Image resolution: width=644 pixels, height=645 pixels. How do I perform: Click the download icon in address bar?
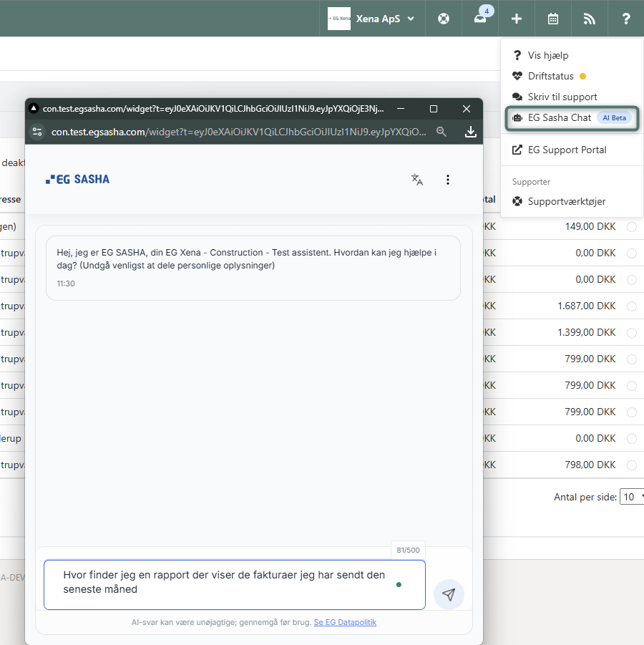[x=470, y=132]
